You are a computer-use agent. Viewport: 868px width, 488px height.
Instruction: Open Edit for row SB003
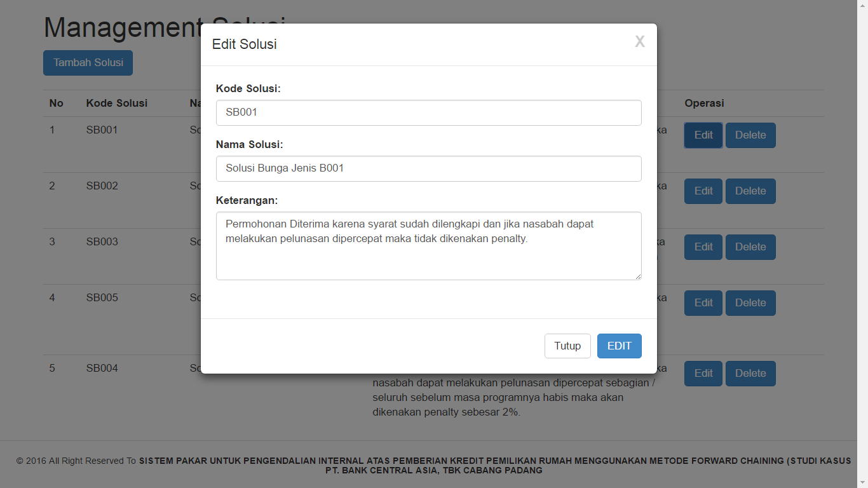click(x=703, y=247)
